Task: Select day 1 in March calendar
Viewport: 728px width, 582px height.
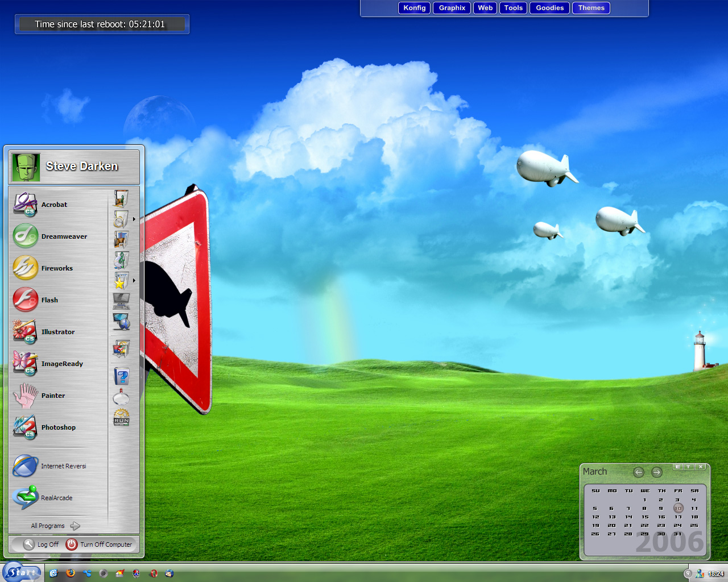Action: coord(645,500)
